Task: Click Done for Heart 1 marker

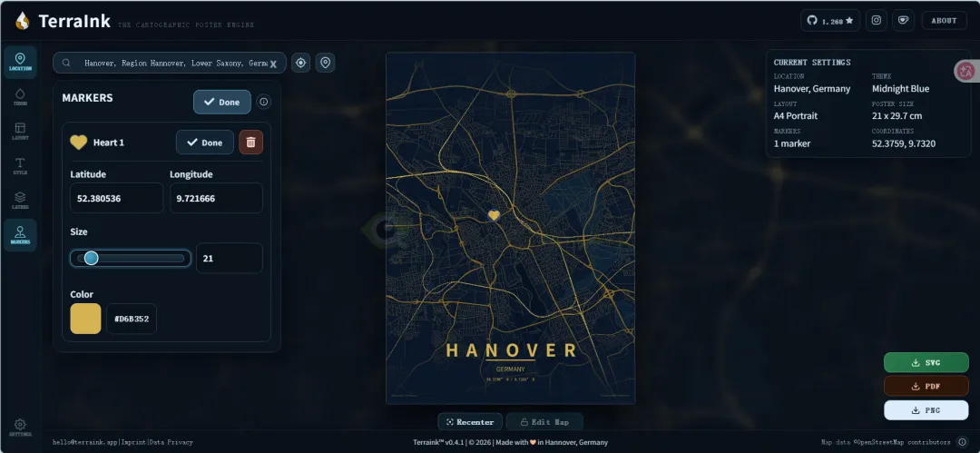Action: pos(205,142)
